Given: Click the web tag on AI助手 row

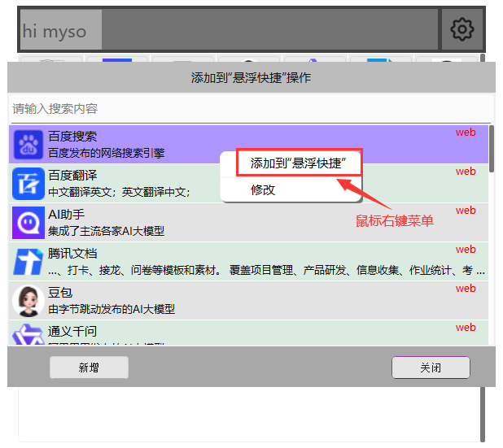Looking at the screenshot, I should (x=466, y=211).
